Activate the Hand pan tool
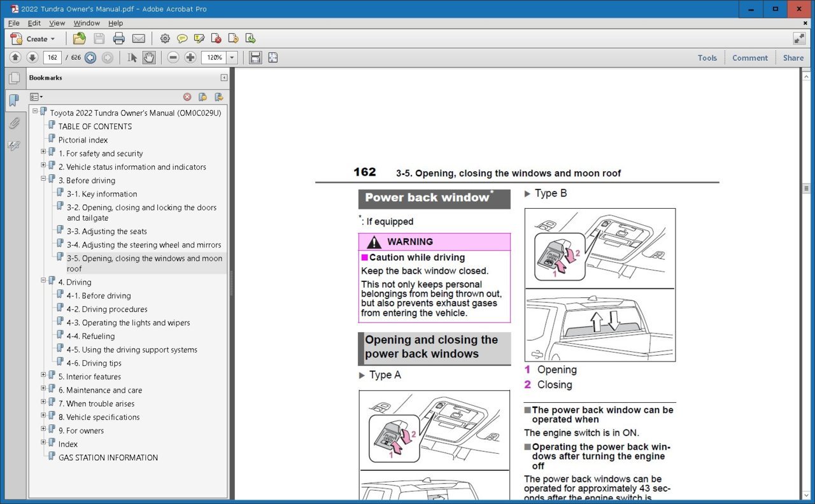The width and height of the screenshot is (815, 504). point(149,58)
